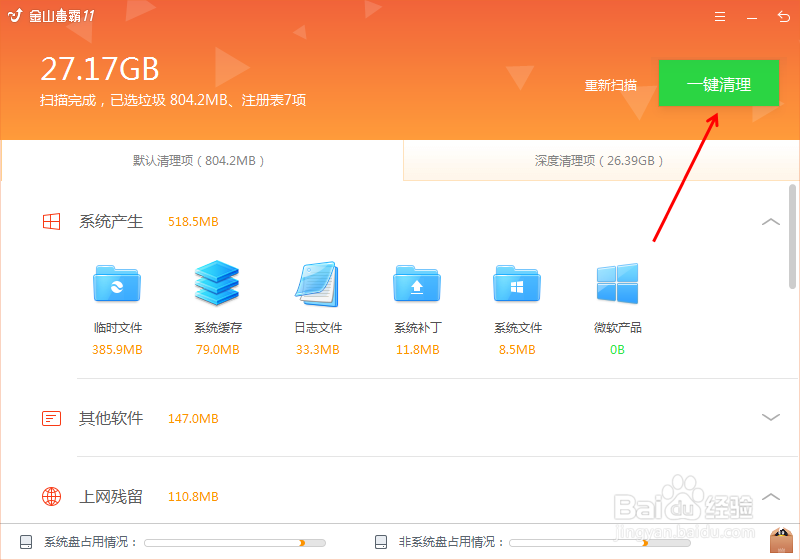Click the 微软产品 label
800x560 pixels.
coord(618,327)
